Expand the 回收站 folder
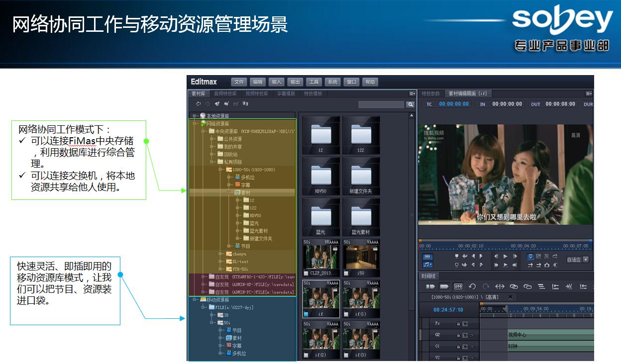Image resolution: width=621 pixels, height=364 pixels. pyautogui.click(x=212, y=154)
